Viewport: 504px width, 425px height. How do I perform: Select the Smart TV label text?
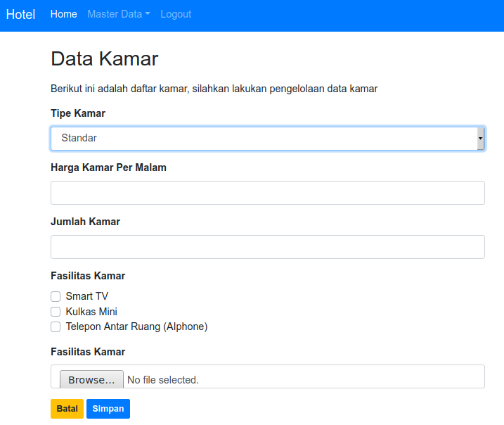coord(86,296)
